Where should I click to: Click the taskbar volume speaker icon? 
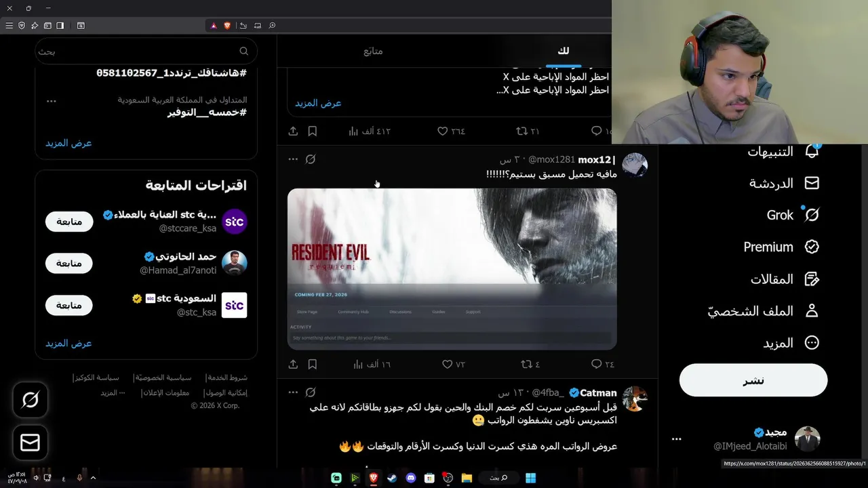click(x=36, y=478)
